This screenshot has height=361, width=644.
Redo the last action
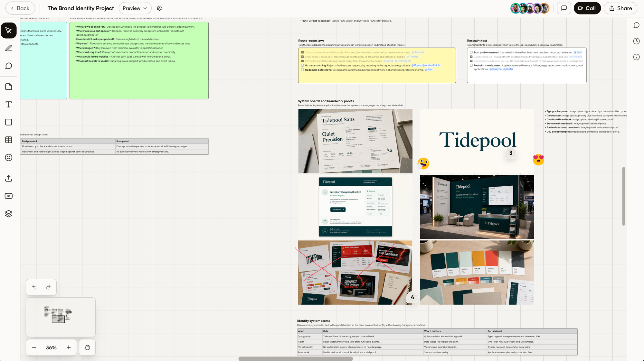(x=48, y=287)
